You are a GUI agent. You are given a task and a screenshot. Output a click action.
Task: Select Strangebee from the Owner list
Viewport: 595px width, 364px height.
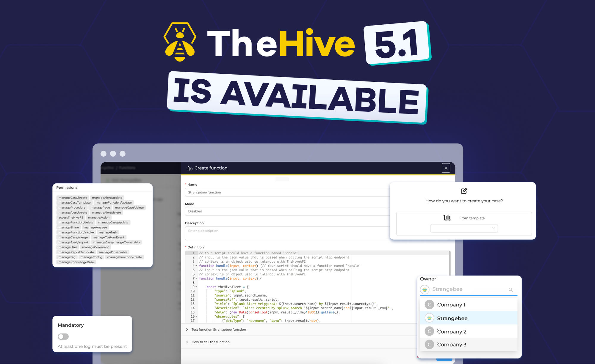[452, 318]
